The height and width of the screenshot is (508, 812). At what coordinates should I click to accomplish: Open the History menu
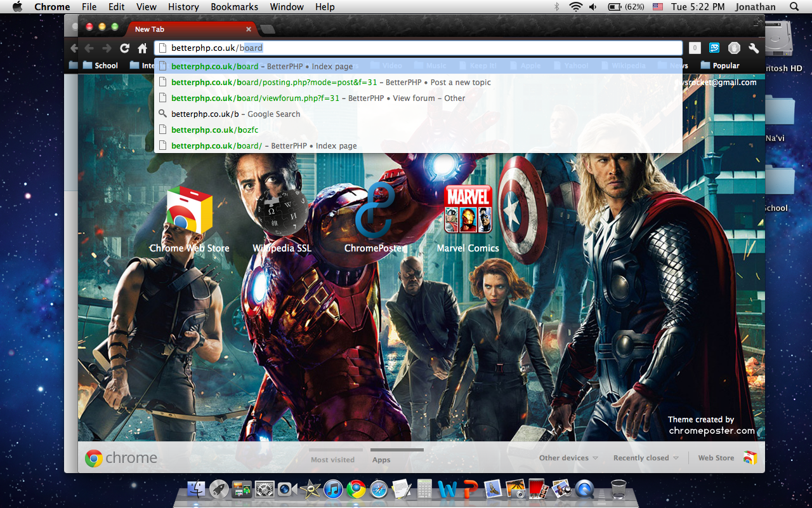coord(183,7)
